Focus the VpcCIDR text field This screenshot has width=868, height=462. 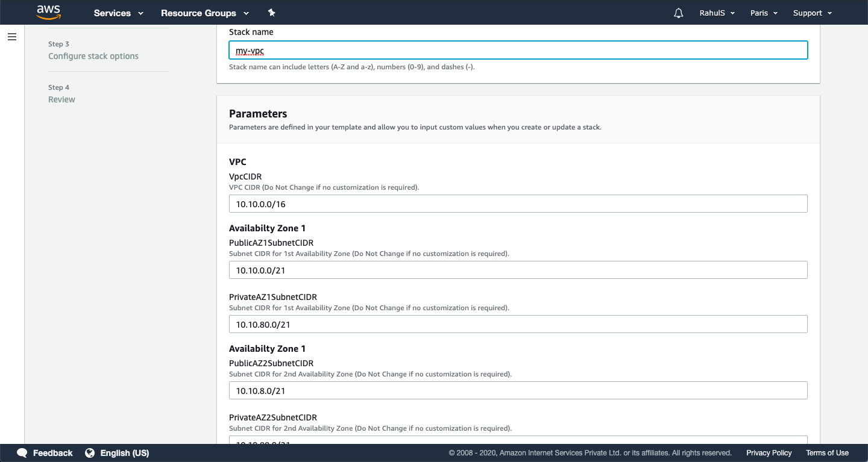518,204
